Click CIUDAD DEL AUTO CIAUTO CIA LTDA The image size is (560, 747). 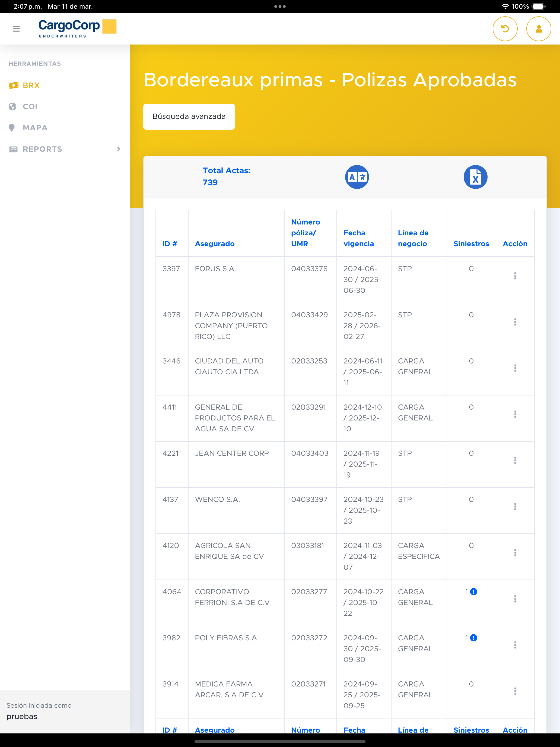pos(229,366)
